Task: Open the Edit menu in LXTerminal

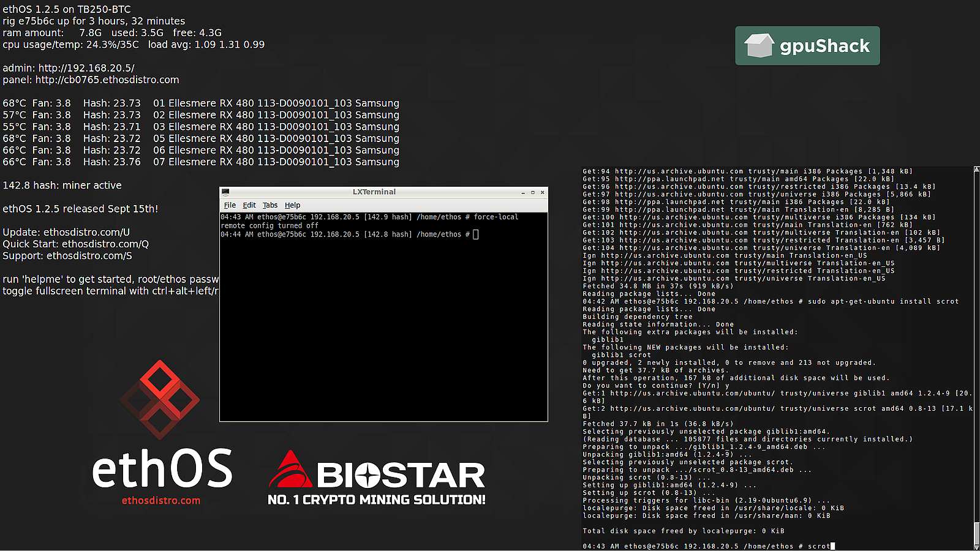Action: (249, 205)
